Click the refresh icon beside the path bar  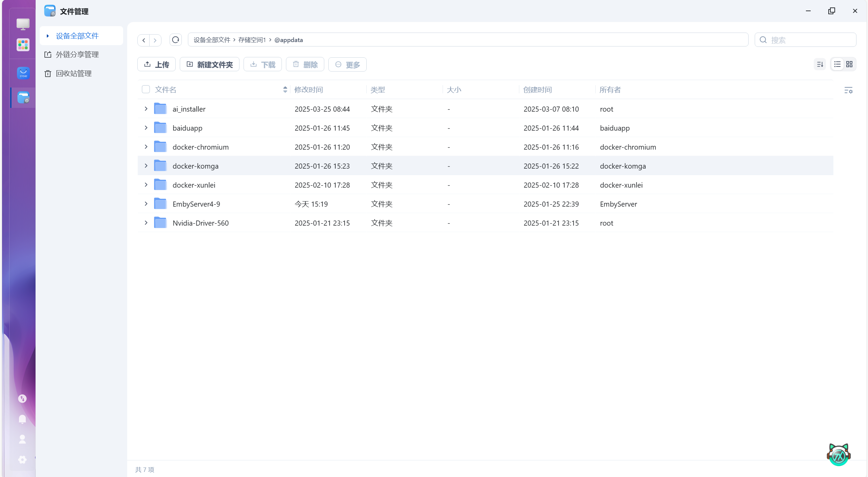(175, 40)
